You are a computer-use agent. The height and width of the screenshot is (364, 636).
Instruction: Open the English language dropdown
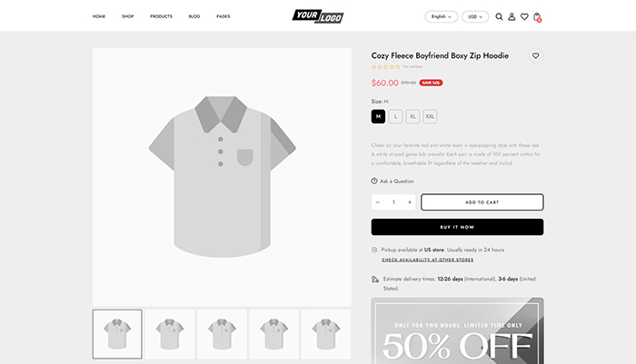pyautogui.click(x=441, y=16)
